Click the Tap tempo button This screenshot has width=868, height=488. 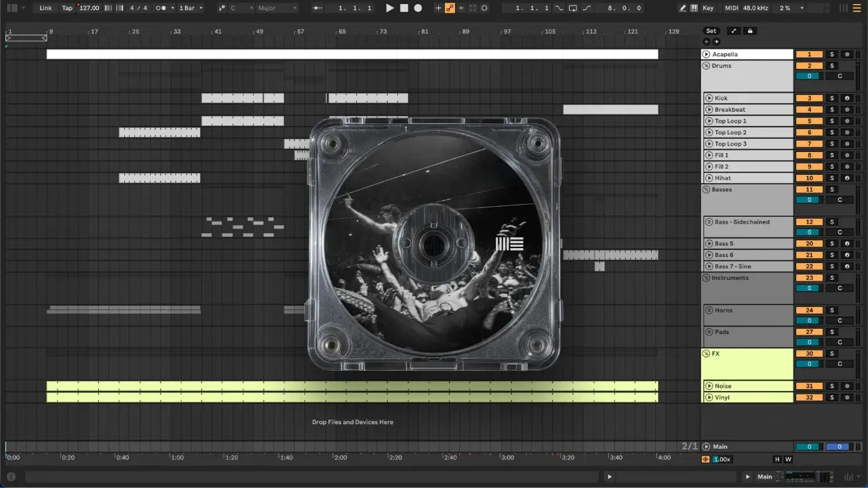(x=67, y=8)
